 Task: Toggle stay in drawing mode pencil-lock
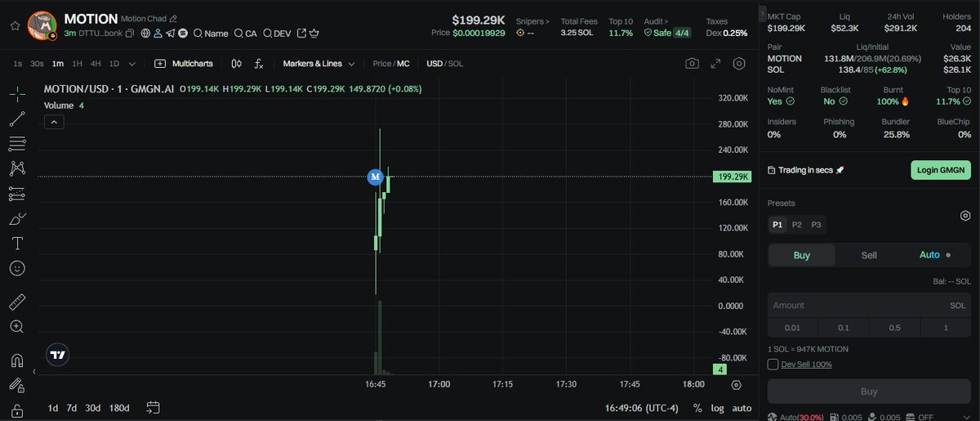[x=17, y=385]
